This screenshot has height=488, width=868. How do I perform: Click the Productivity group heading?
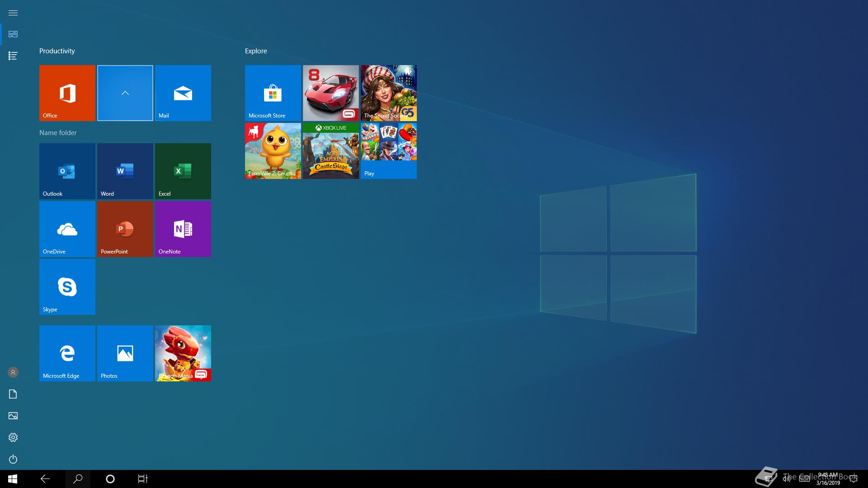pyautogui.click(x=57, y=51)
